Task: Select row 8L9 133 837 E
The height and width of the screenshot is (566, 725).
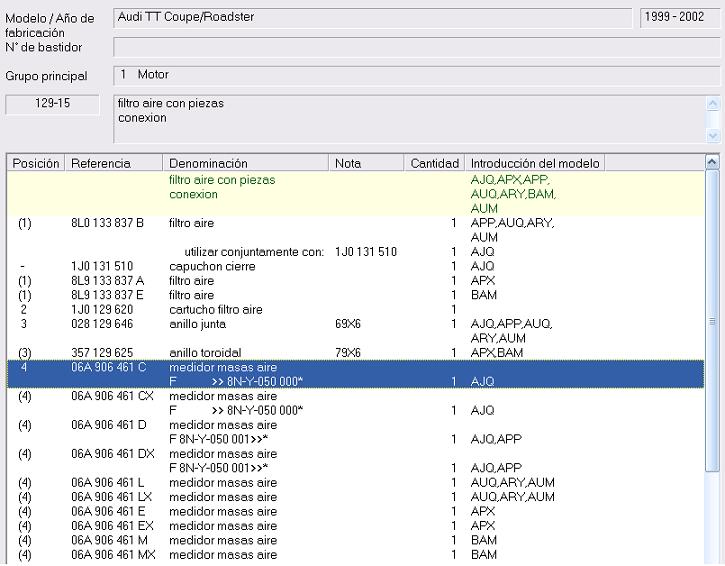Action: coord(356,295)
